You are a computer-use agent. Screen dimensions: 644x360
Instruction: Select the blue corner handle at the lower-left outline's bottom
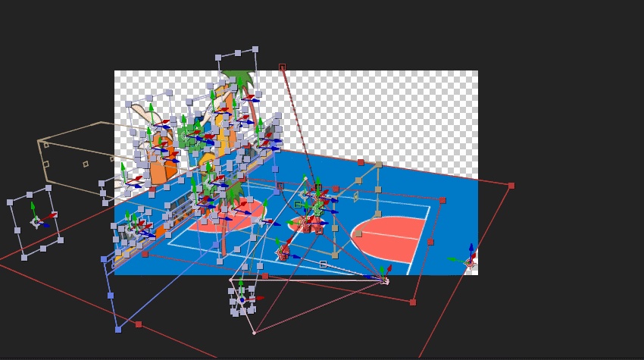click(118, 330)
